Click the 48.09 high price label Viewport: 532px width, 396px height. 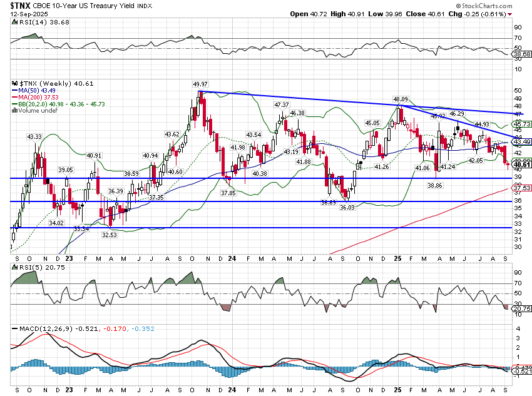pyautogui.click(x=401, y=99)
